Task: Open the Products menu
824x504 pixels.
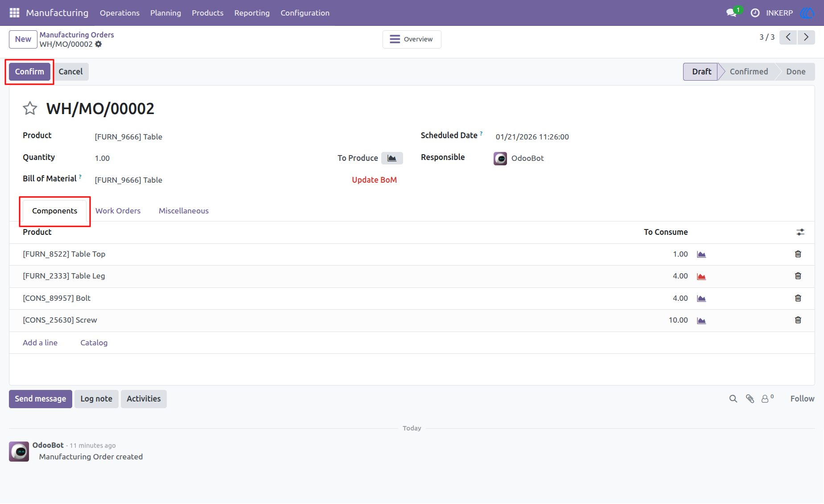Action: click(207, 13)
